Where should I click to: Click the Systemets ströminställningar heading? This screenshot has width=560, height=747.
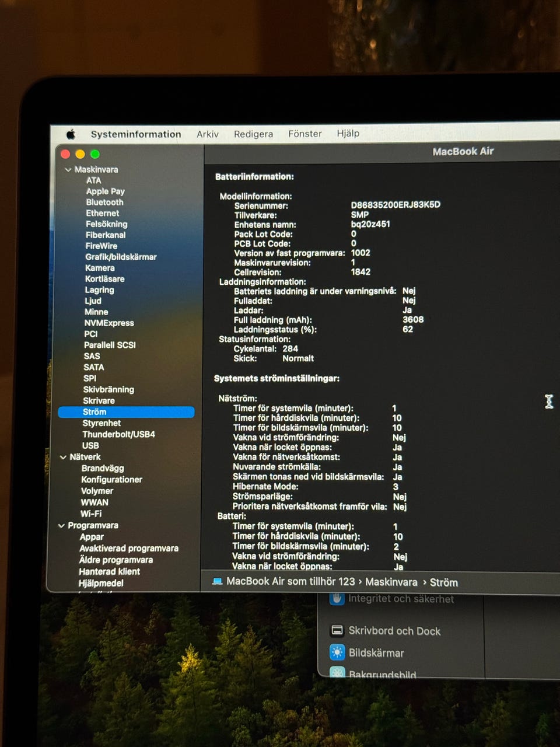(276, 379)
